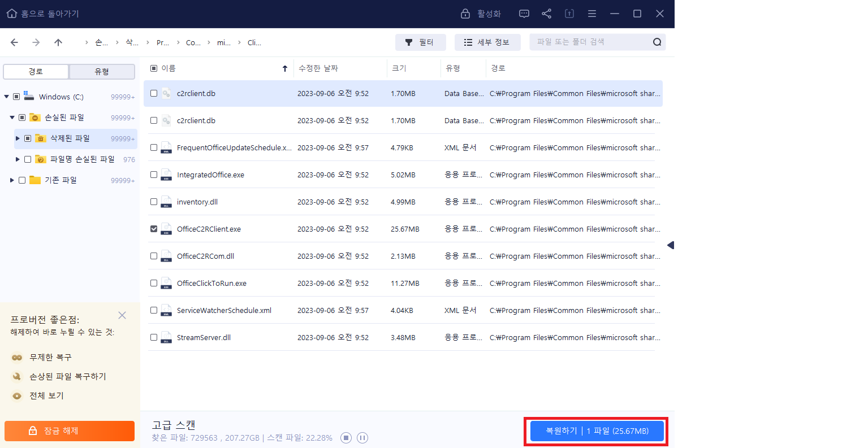Expand the 파일명 손실된 파일 node
The height and width of the screenshot is (448, 868).
[18, 159]
